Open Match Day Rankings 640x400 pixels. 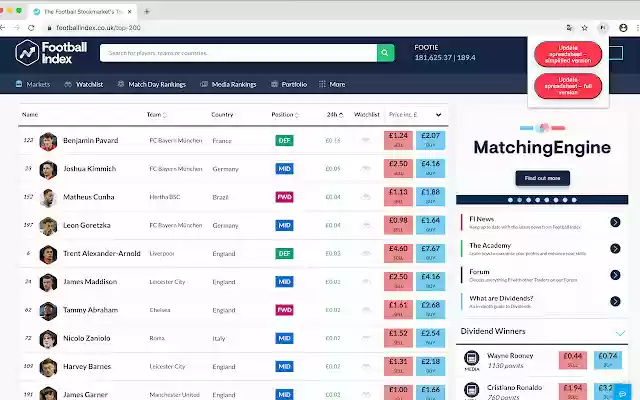click(151, 84)
